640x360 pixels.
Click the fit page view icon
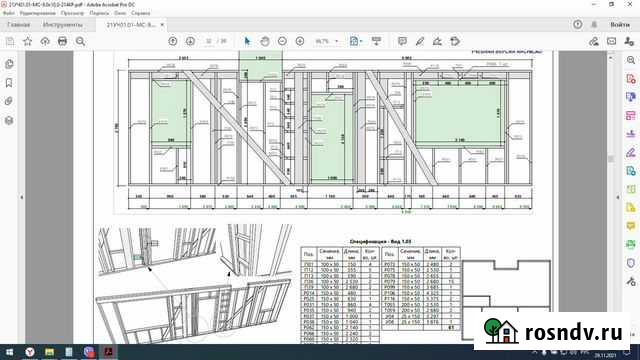354,41
